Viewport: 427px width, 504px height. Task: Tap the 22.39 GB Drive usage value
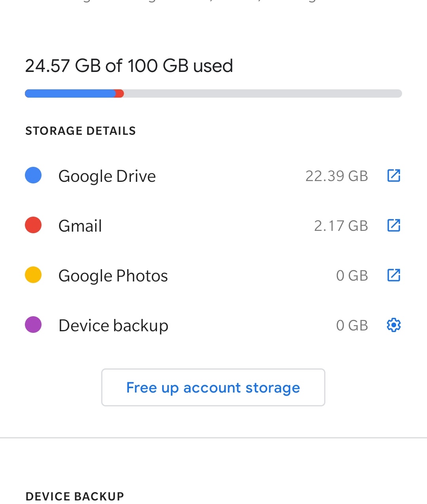tap(336, 176)
